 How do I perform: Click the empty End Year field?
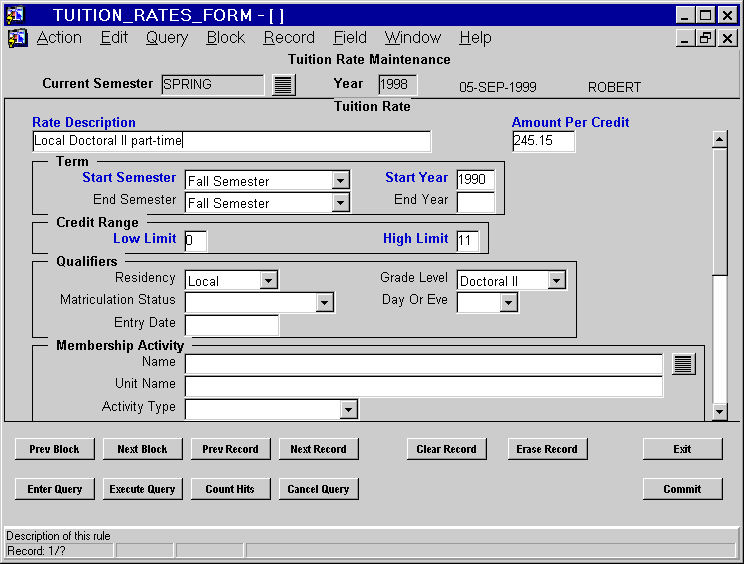[x=475, y=202]
